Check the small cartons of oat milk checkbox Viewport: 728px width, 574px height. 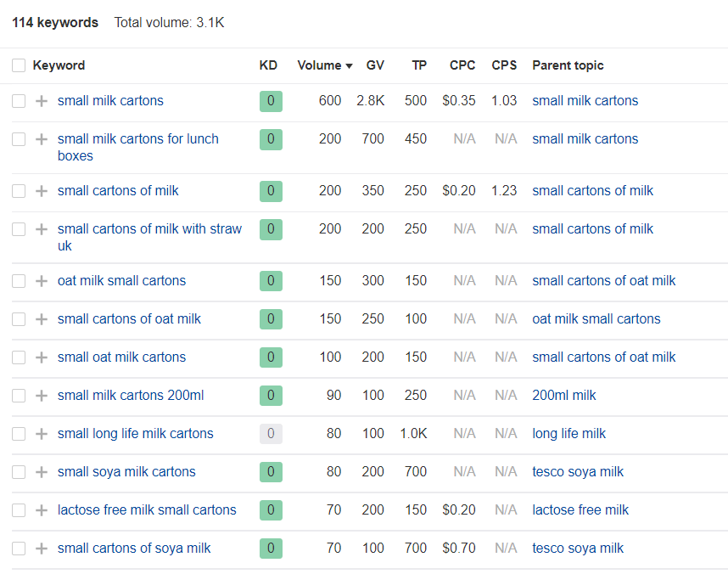[19, 319]
